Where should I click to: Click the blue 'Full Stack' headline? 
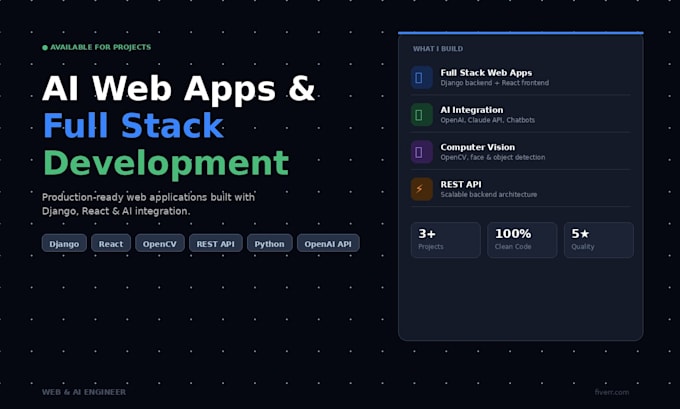point(133,126)
